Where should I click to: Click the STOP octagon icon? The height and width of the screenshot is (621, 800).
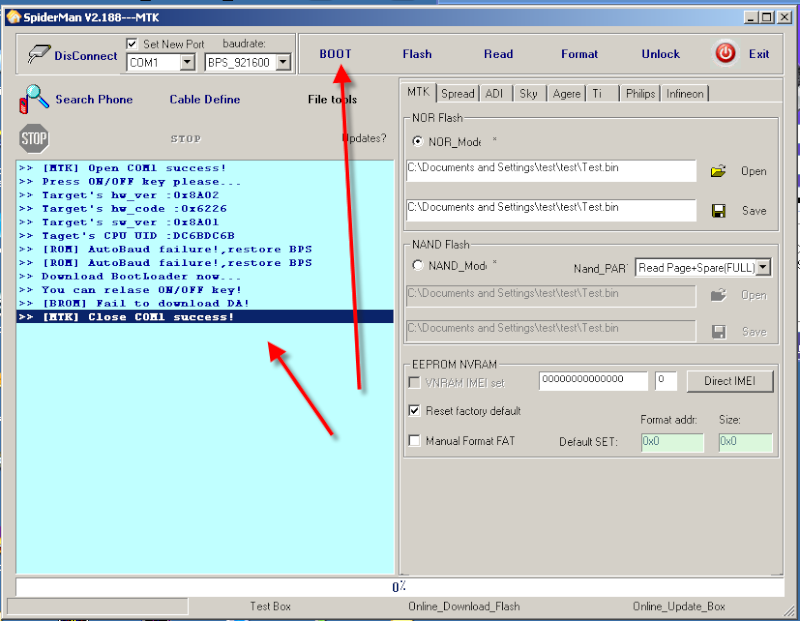click(34, 138)
